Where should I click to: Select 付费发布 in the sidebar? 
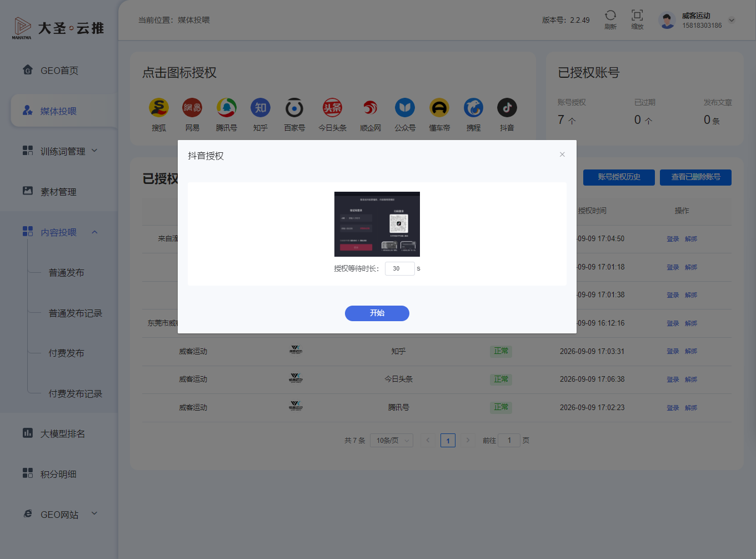[x=67, y=353]
